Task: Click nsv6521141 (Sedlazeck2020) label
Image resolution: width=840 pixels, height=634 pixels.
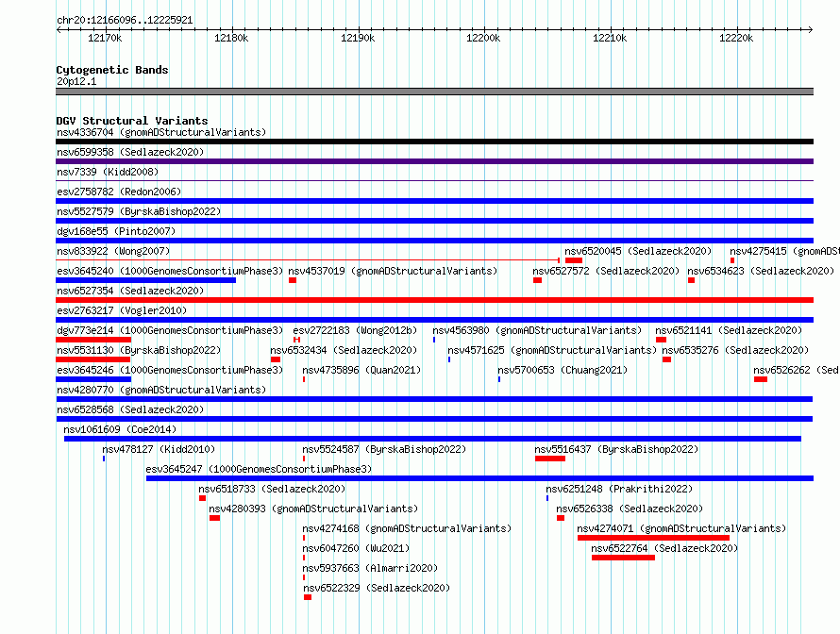Action: (729, 330)
